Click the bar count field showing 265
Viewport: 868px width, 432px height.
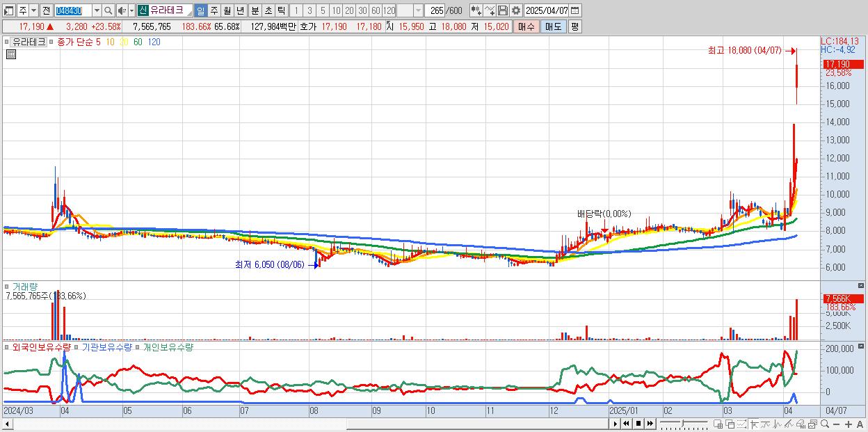click(435, 10)
